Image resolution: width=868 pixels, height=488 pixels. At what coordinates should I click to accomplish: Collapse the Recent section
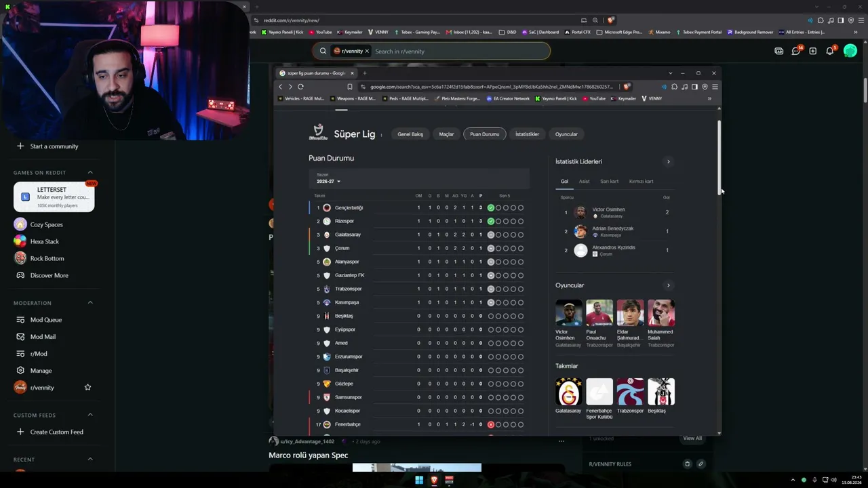pos(90,459)
